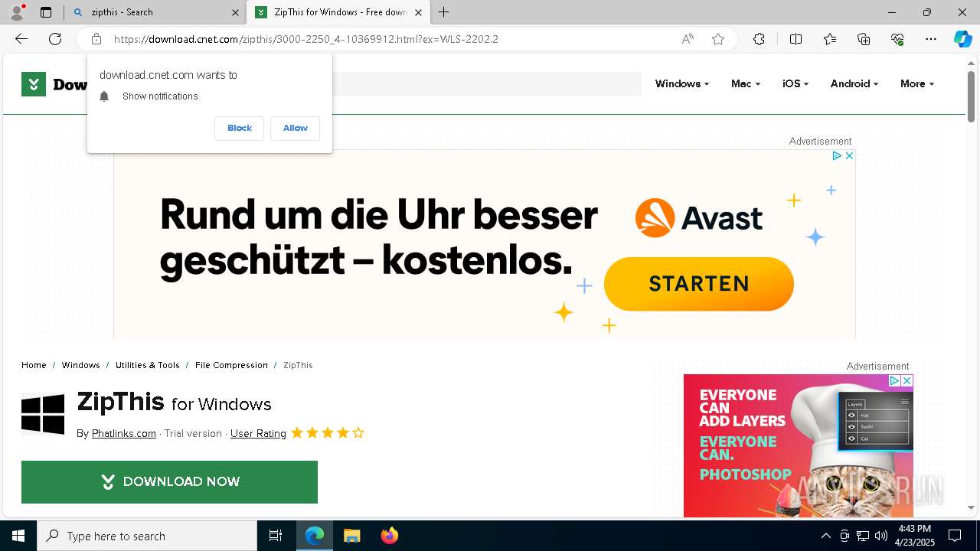This screenshot has height=551, width=980.
Task: Click AdChoices icon on Photoshop ad
Action: pos(894,380)
